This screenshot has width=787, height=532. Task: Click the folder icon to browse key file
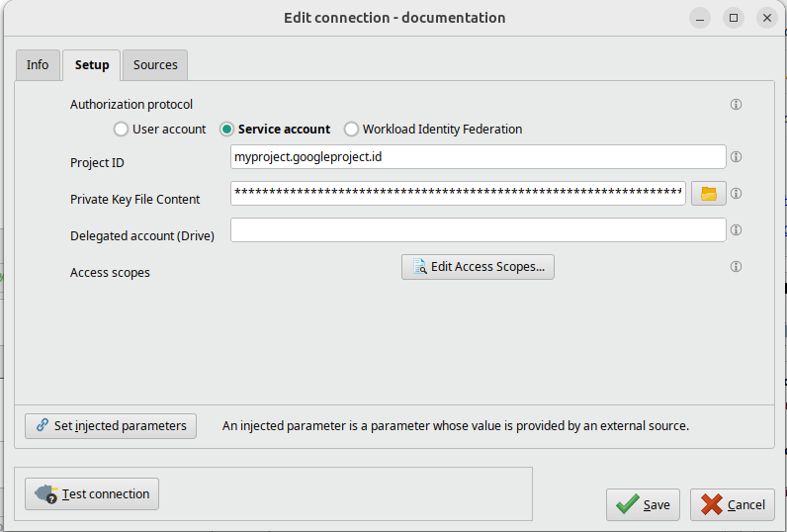coord(708,194)
